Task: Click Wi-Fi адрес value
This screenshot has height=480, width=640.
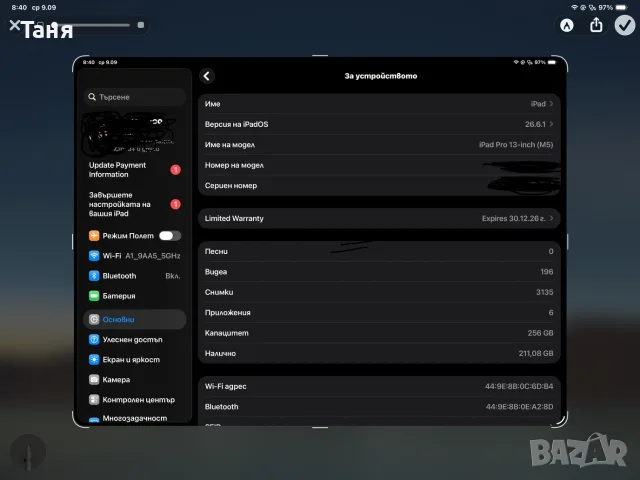Action: (519, 386)
